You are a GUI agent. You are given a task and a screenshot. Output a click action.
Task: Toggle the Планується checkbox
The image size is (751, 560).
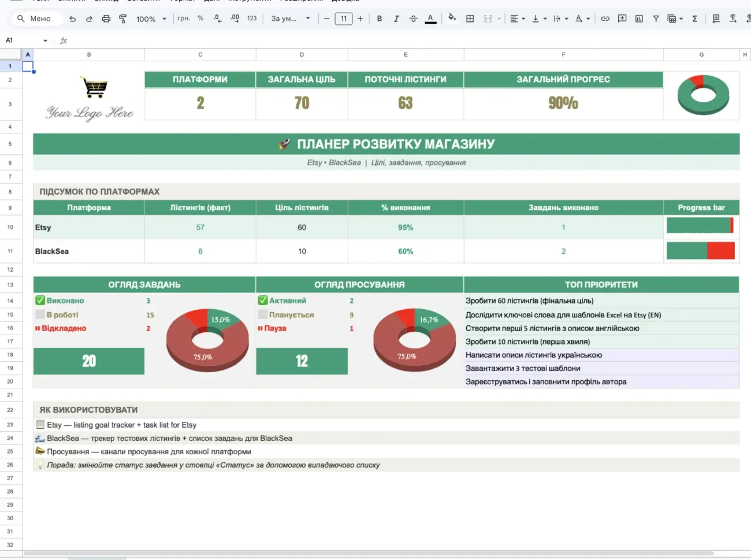click(262, 314)
